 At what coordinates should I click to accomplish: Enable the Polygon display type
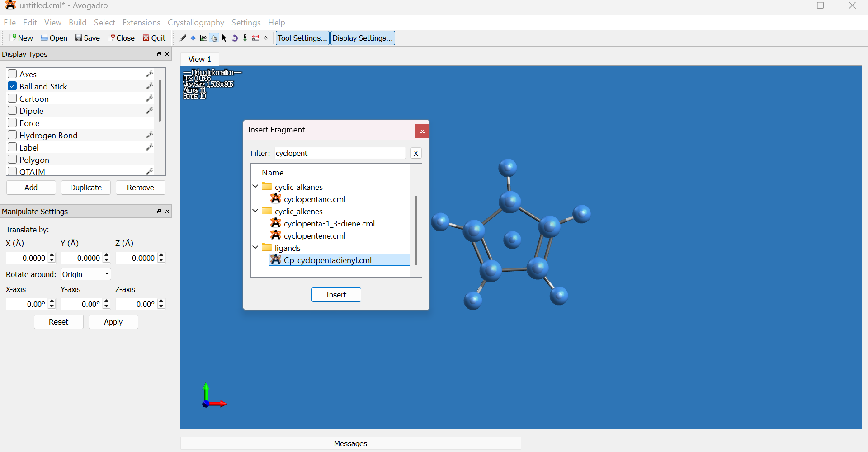point(12,160)
